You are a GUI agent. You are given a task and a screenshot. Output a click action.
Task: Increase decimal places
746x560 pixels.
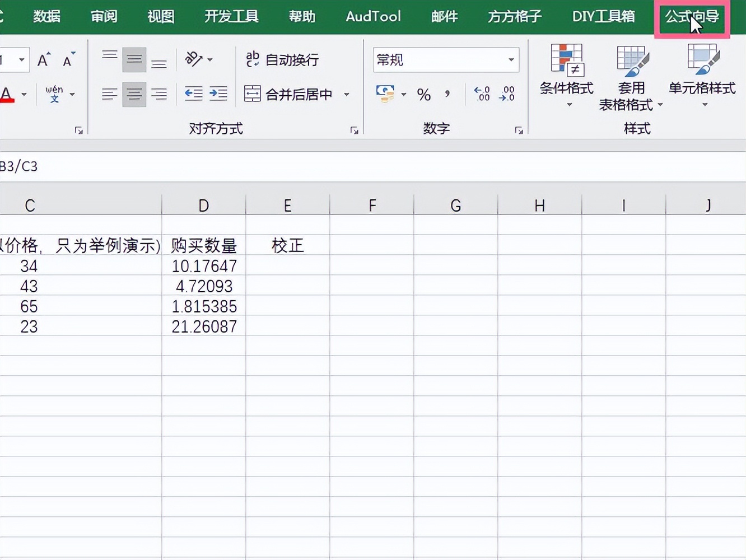pyautogui.click(x=482, y=94)
